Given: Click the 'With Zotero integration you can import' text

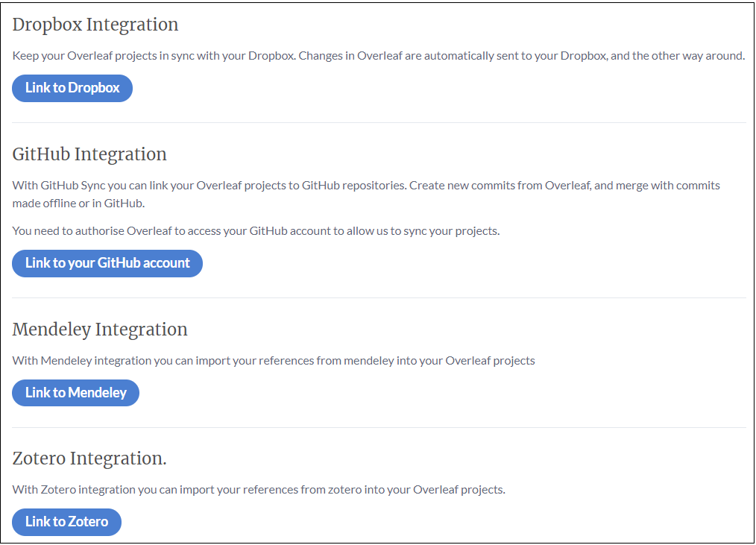Looking at the screenshot, I should pos(259,490).
